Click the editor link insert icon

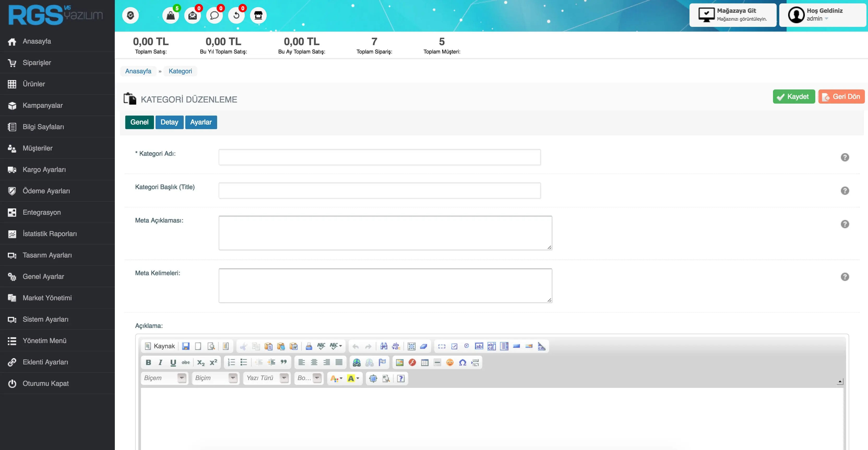(356, 362)
